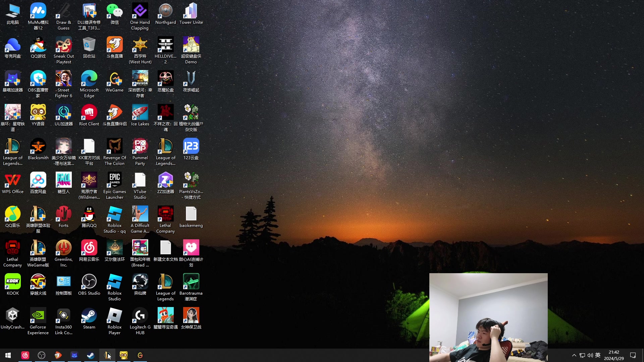Viewport: 644px width, 362px height.
Task: Select the UU加速器 desktop icon
Action: tap(63, 116)
